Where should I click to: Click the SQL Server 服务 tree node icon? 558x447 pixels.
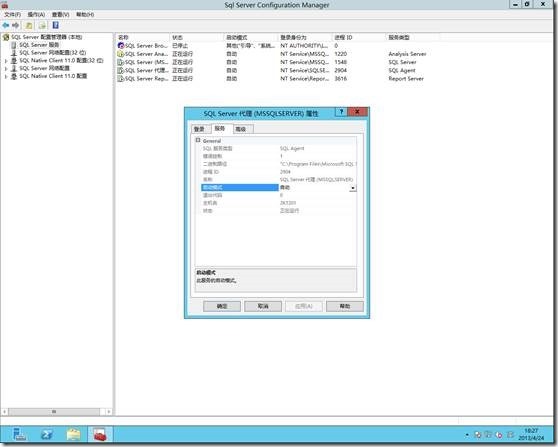point(14,45)
